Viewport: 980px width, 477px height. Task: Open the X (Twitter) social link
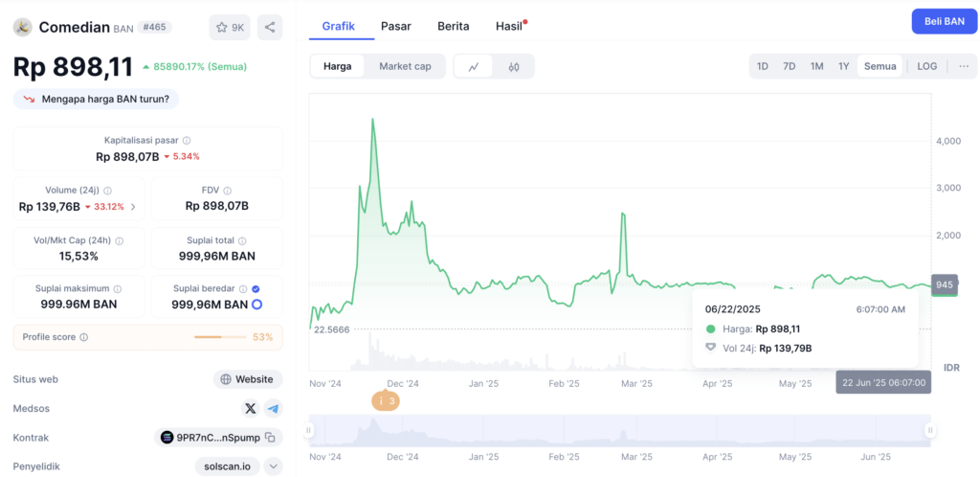(251, 408)
